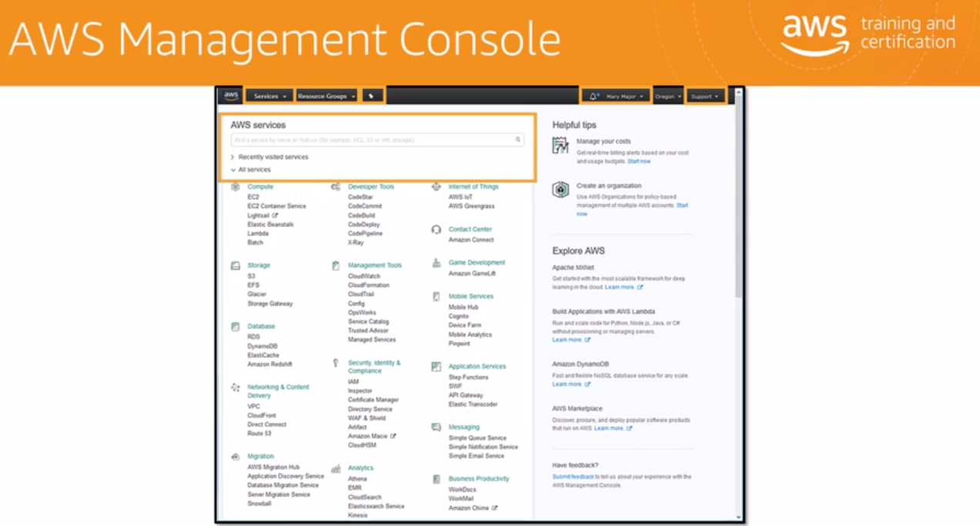Open the Oregon region selector
The height and width of the screenshot is (526, 980).
tap(668, 96)
